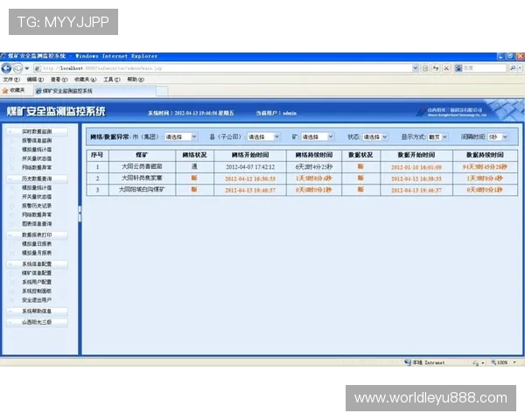Open 系统用户配置 in the sidebar

(x=37, y=282)
